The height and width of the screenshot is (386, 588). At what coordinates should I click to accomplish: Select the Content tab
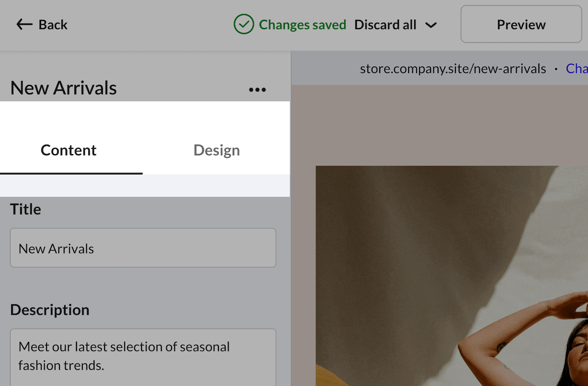68,150
